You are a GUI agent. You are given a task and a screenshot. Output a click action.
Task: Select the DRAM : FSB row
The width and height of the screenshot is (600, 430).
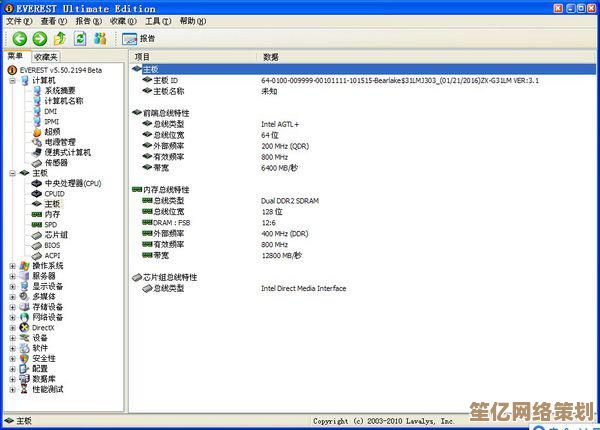pos(364,223)
